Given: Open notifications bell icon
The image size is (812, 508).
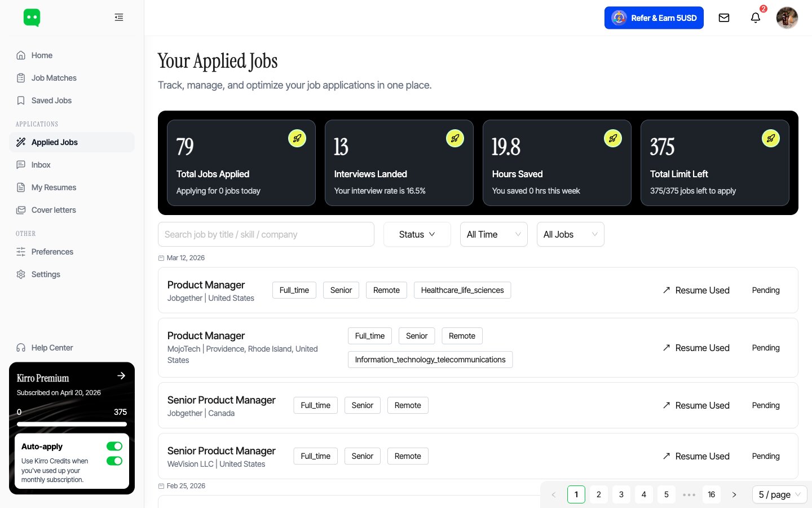Looking at the screenshot, I should [756, 18].
